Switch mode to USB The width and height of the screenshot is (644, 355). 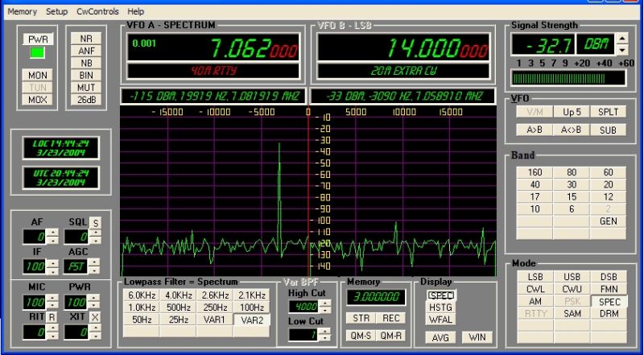(572, 277)
